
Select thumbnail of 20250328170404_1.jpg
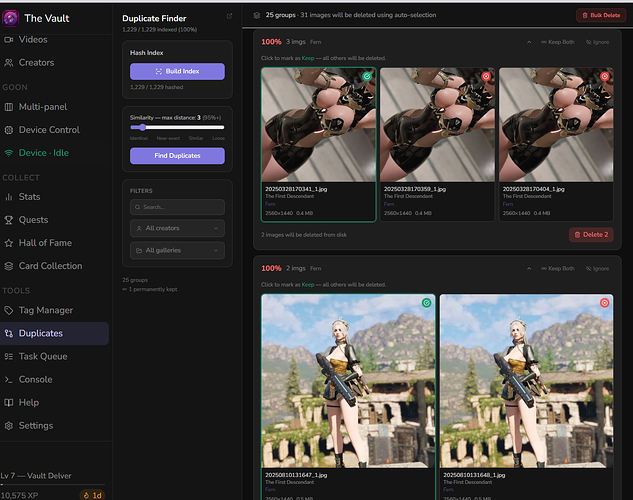point(556,125)
